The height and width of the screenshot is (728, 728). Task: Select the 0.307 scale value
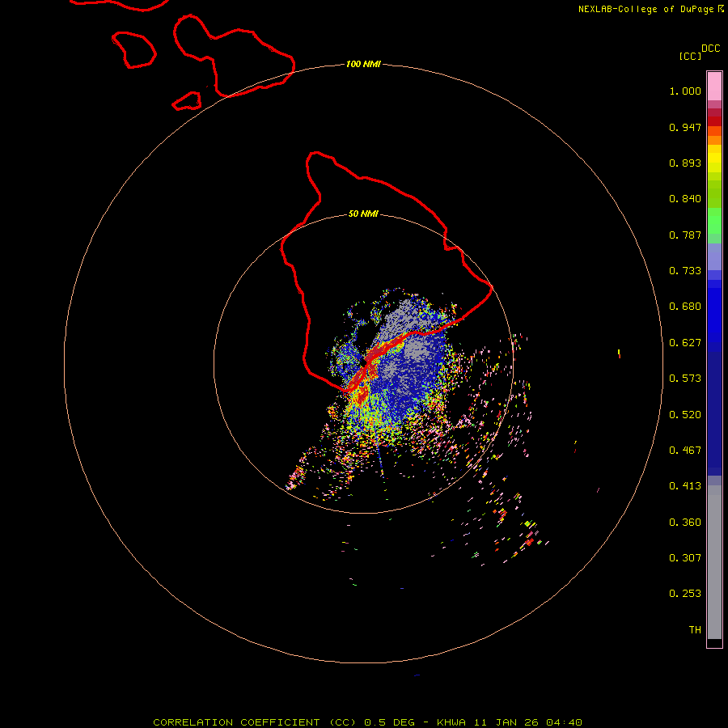(685, 558)
